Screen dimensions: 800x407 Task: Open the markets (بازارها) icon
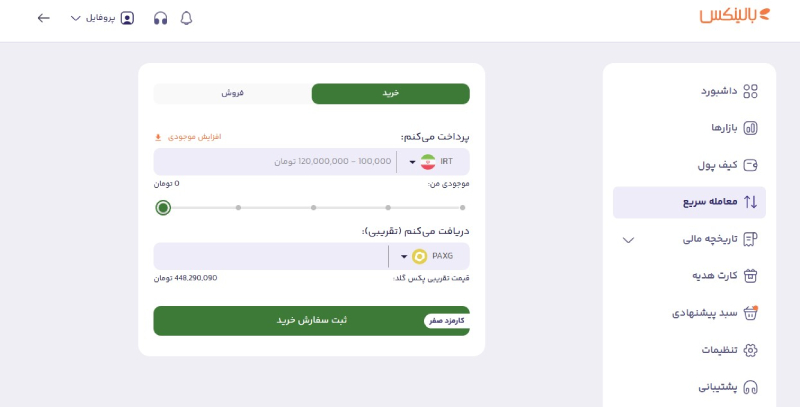[750, 128]
